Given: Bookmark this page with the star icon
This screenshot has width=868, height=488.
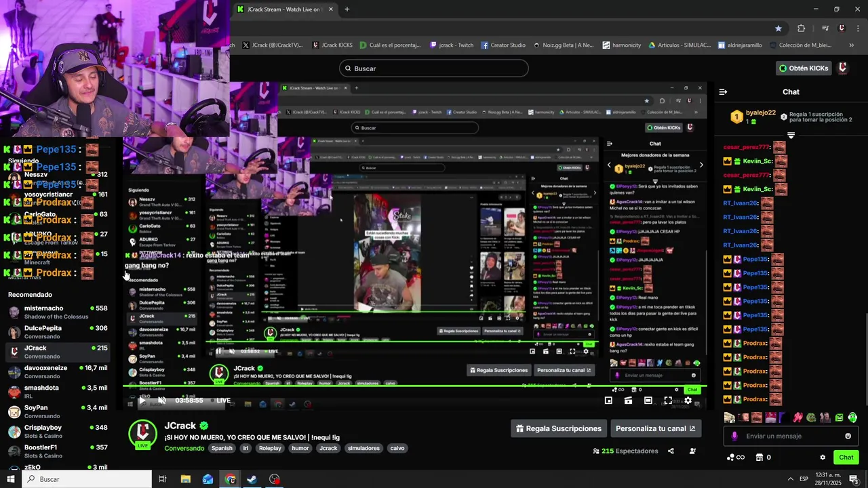Looking at the screenshot, I should [778, 28].
